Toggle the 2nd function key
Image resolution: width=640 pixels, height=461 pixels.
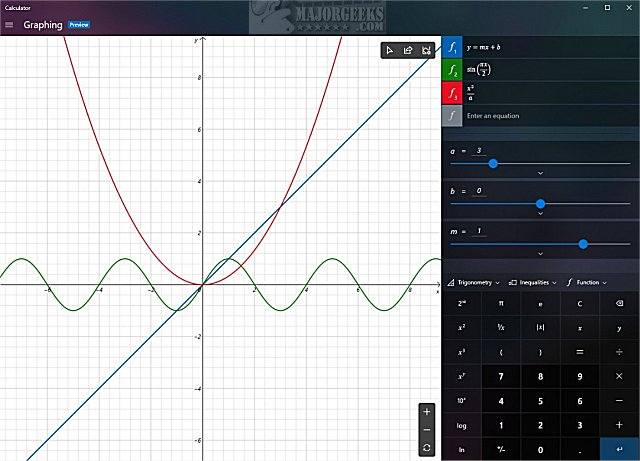tap(462, 303)
